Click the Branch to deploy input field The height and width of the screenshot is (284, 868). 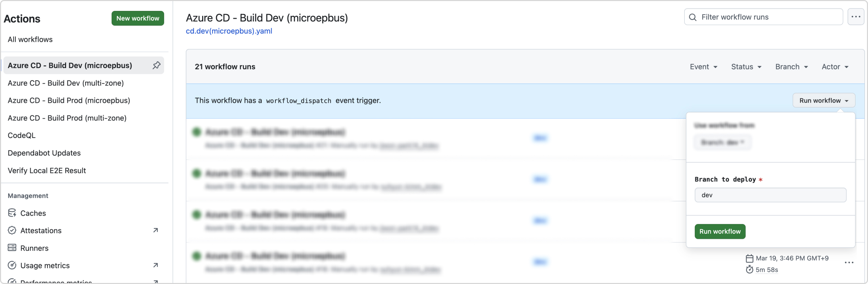[x=770, y=195]
